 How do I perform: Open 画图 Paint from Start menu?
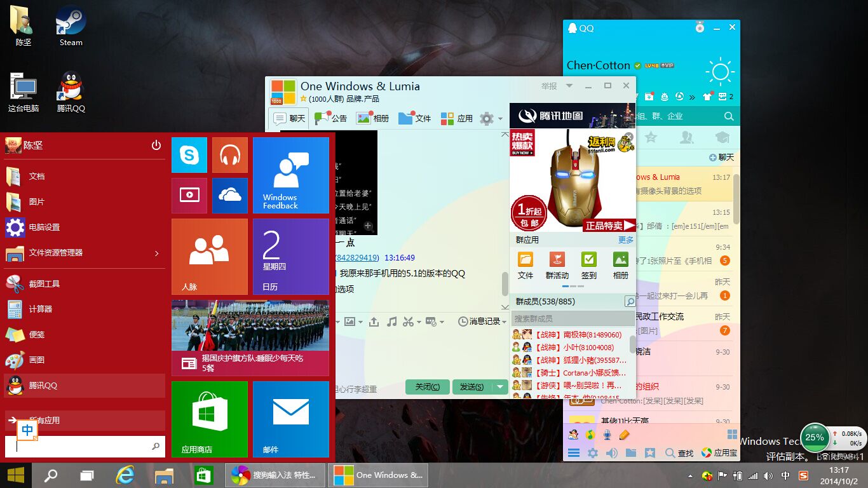pos(85,360)
